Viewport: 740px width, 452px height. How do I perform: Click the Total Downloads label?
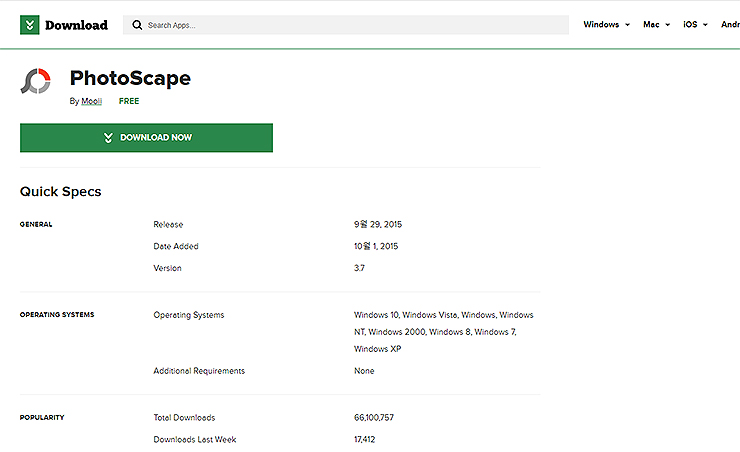coord(184,418)
